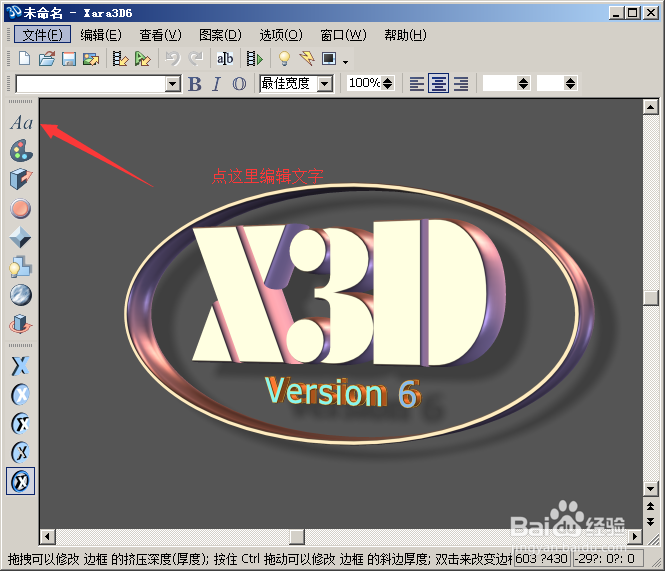Open the 查看(V) menu
This screenshot has width=665, height=571.
click(160, 35)
